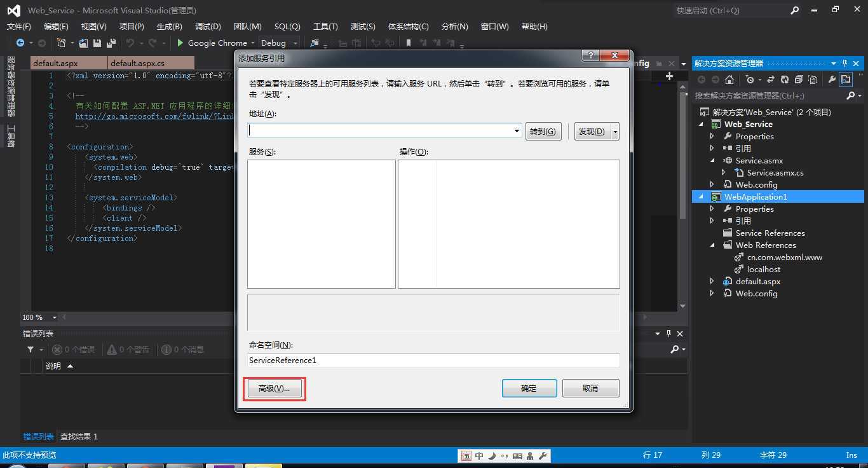Click the Home icon in Solution Explorer toolbar
This screenshot has height=468, width=868.
pos(729,79)
